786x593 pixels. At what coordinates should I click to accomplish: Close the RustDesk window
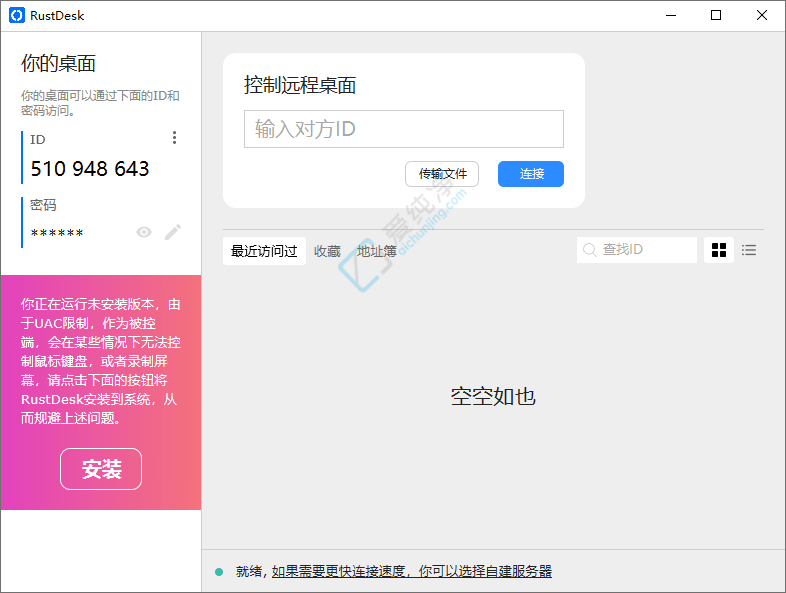[762, 15]
